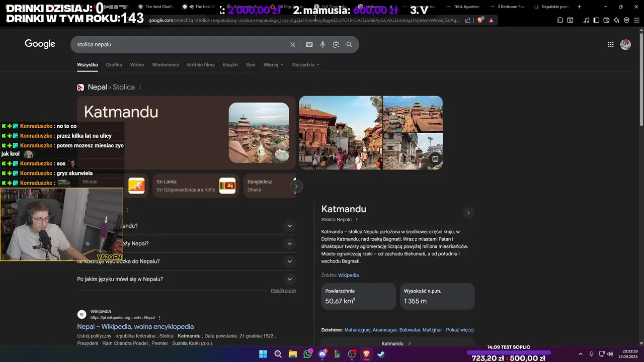Image resolution: width=644 pixels, height=362 pixels.
Task: Open the large Katmandu street photo
Action: coord(341,133)
